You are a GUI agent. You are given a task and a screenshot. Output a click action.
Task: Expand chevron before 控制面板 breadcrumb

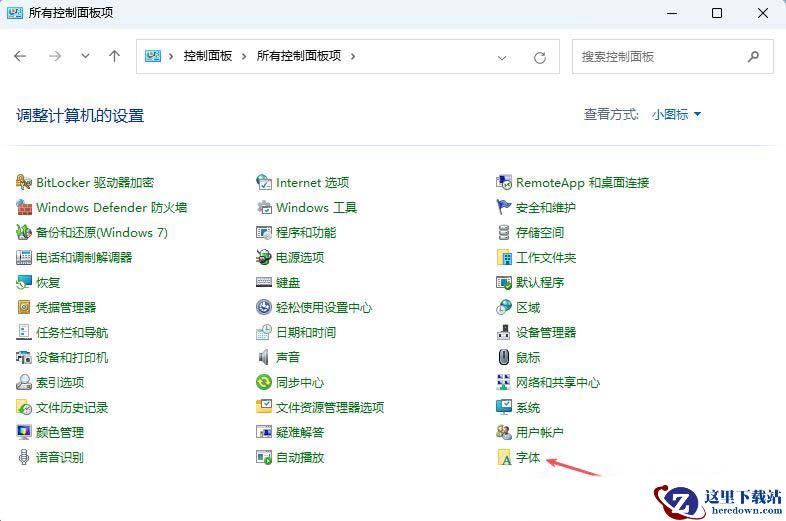pos(171,56)
